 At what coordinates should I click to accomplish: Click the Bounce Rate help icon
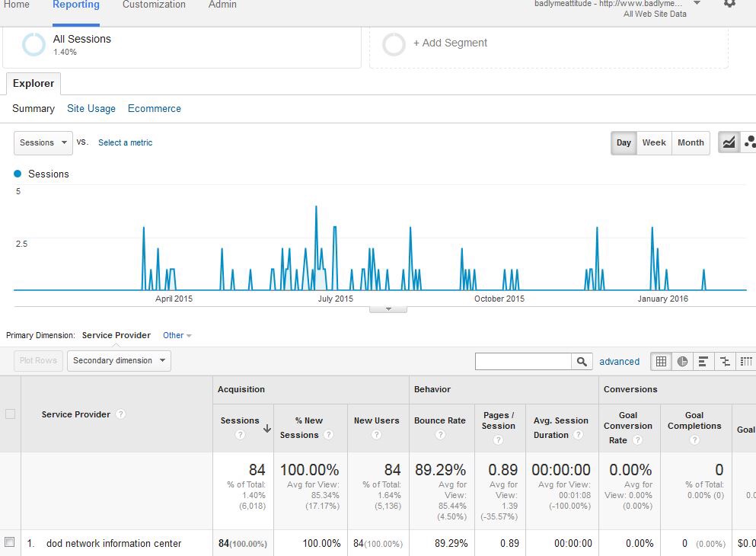pos(440,435)
